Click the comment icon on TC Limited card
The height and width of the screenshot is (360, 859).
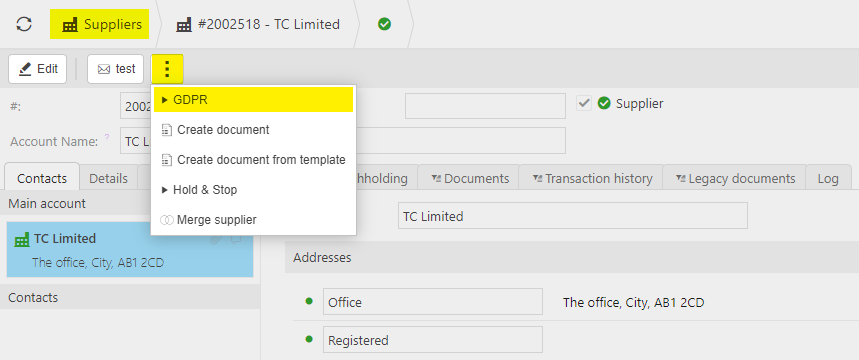click(236, 239)
